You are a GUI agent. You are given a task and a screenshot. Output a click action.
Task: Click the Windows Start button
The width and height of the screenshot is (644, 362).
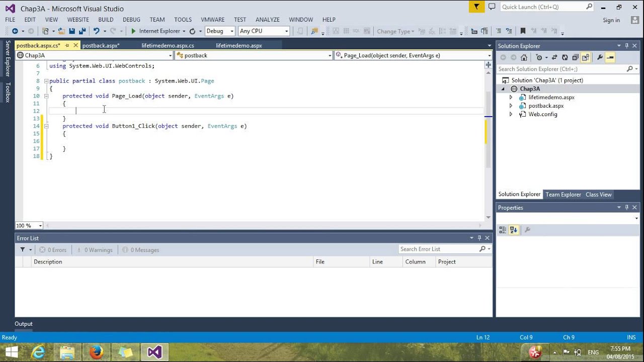11,352
